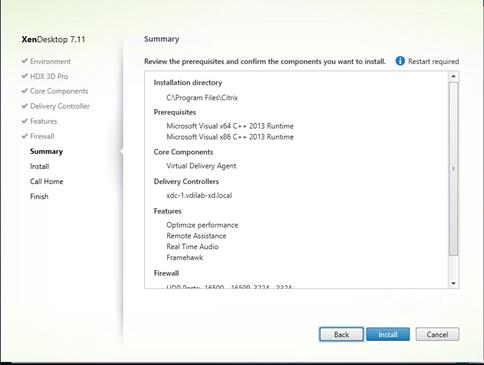Click the checkmark beside Firewall step

click(24, 136)
